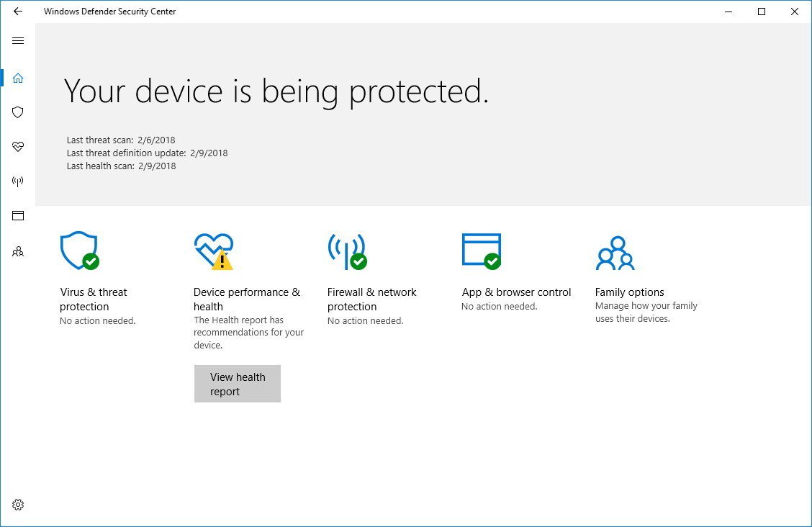Open Virus & threat protection shield icon
This screenshot has width=812, height=527.
click(x=79, y=251)
